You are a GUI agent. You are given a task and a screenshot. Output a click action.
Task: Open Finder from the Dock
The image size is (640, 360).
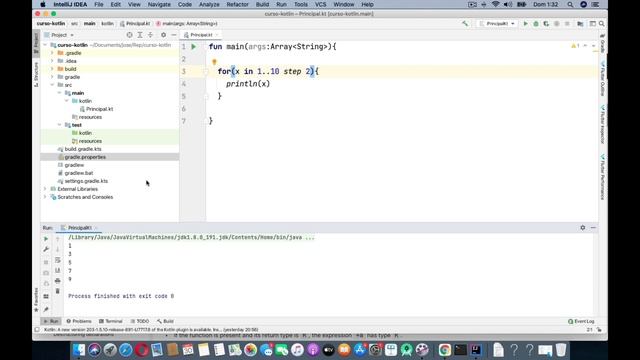[x=79, y=350]
